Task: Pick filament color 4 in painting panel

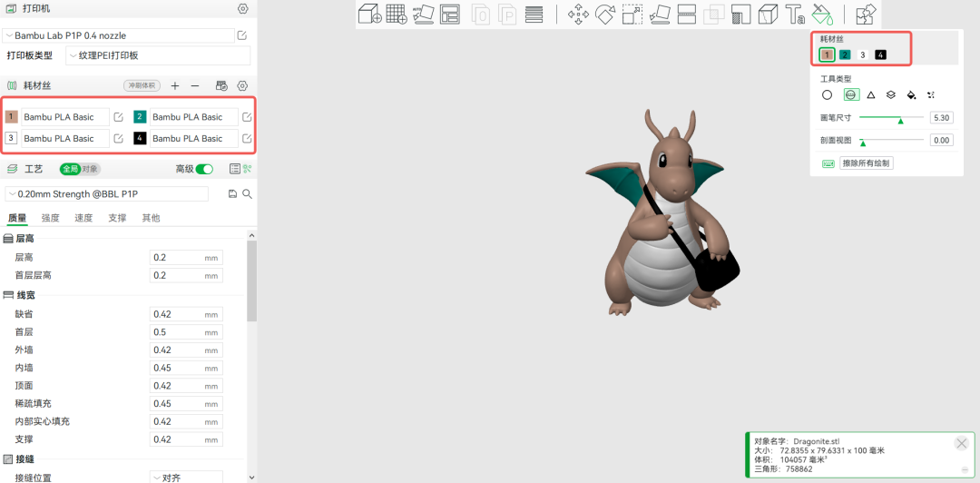Action: tap(880, 55)
